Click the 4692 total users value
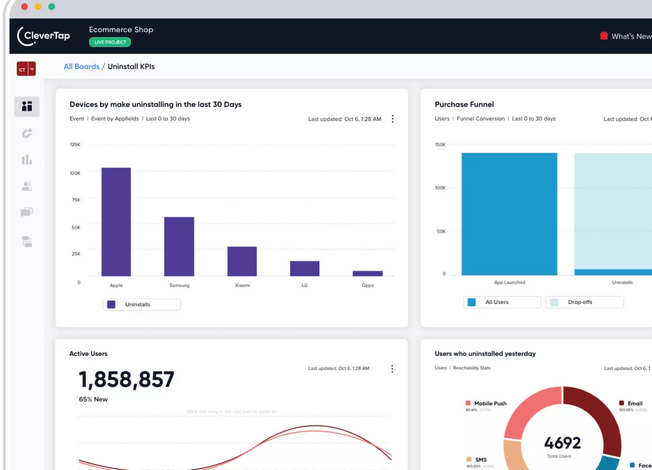Viewport: 652px width, 470px height. pos(562,443)
